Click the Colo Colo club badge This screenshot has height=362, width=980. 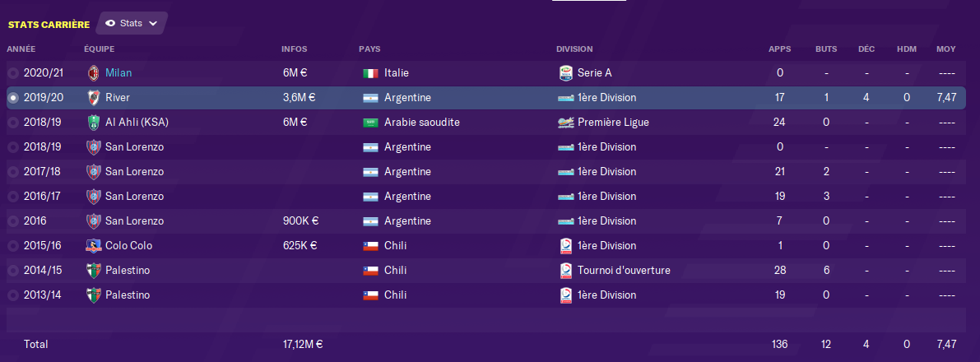[x=93, y=245]
